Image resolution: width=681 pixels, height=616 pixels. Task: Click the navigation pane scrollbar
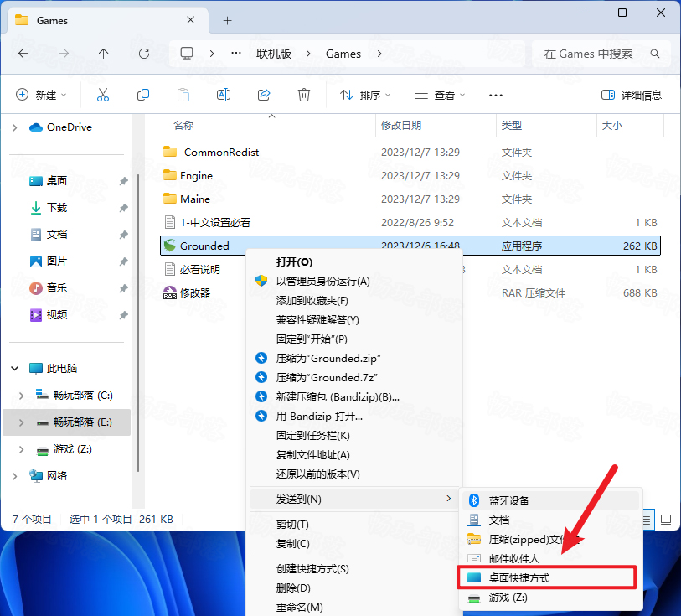[x=137, y=323]
